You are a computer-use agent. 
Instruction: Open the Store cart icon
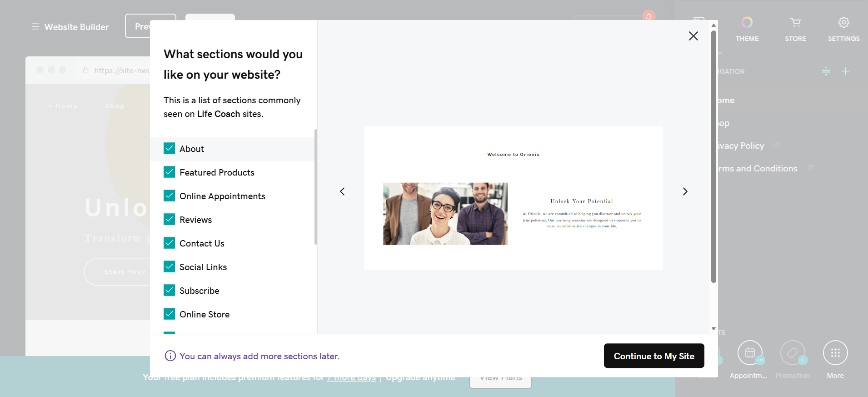click(795, 22)
